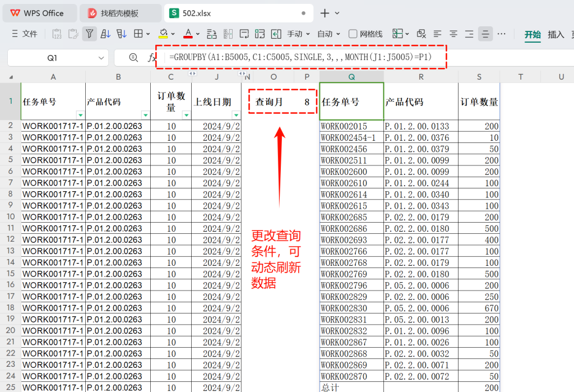Sort descending with the Z-A icon
Image resolution: width=574 pixels, height=392 pixels.
(122, 34)
